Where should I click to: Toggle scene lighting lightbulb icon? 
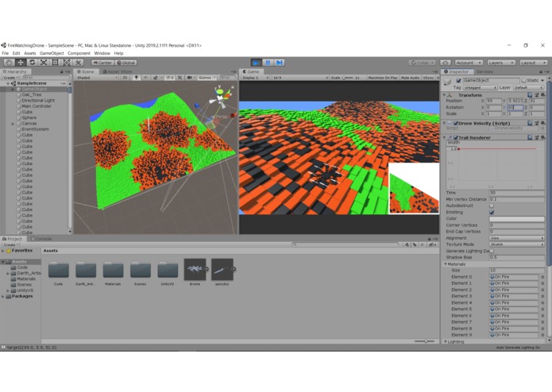[x=137, y=77]
